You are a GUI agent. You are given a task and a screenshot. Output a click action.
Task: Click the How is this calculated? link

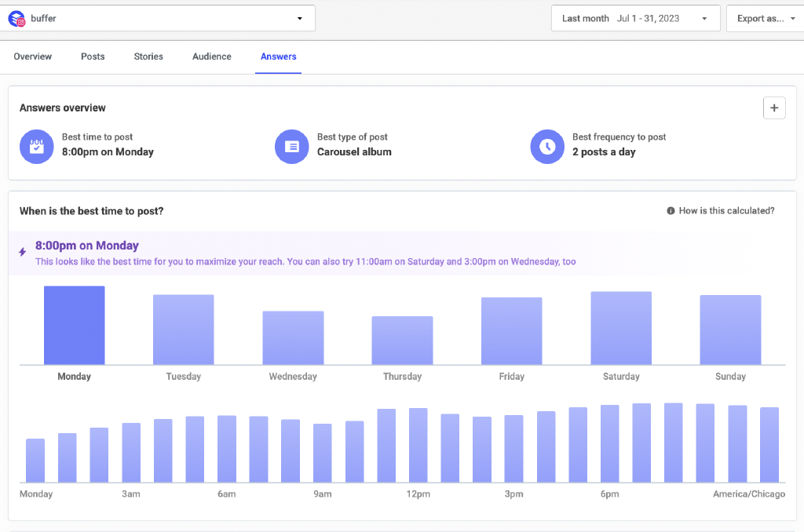click(726, 211)
